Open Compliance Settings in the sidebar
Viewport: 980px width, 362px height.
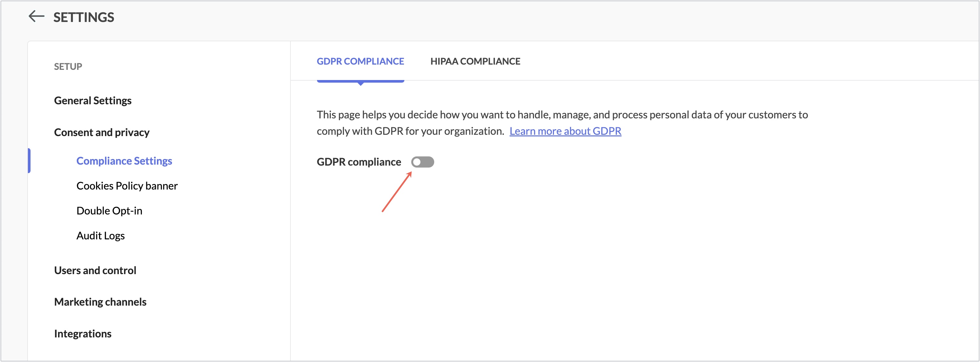click(x=124, y=160)
